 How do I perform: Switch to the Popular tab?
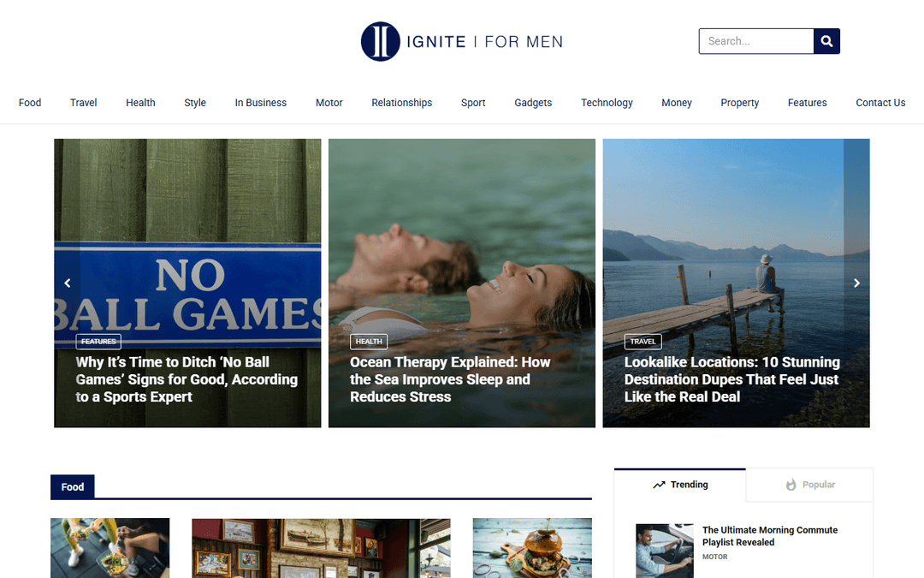(x=809, y=485)
